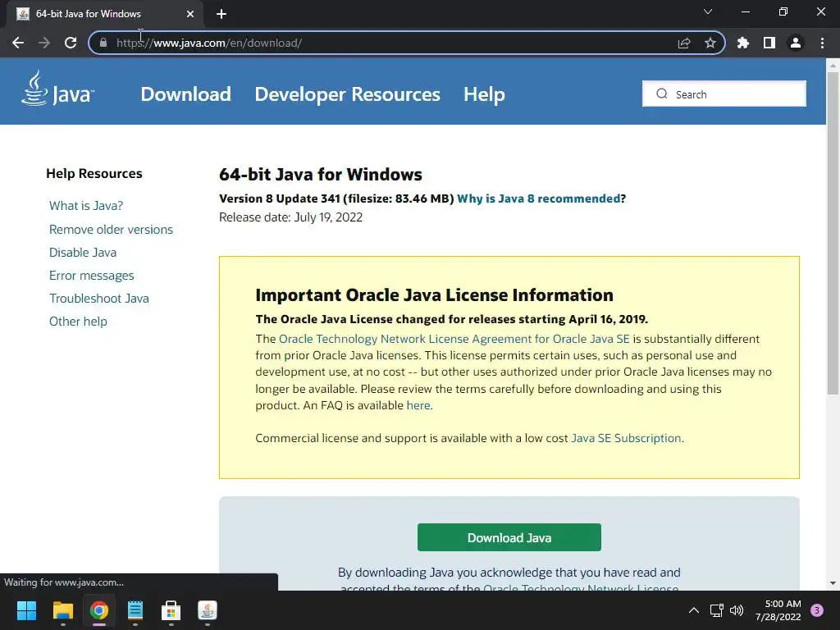Click the Java logo in header
This screenshot has height=630, width=840.
[58, 89]
